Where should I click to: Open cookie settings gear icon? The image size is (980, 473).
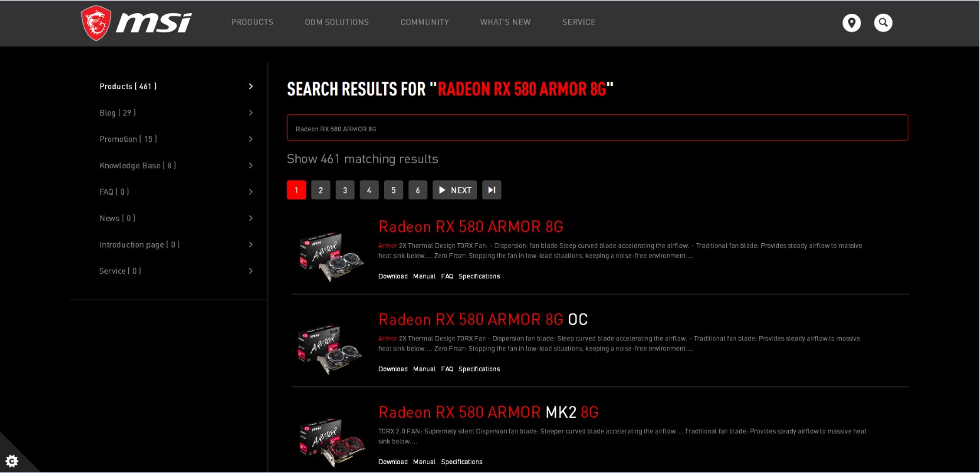point(12,461)
